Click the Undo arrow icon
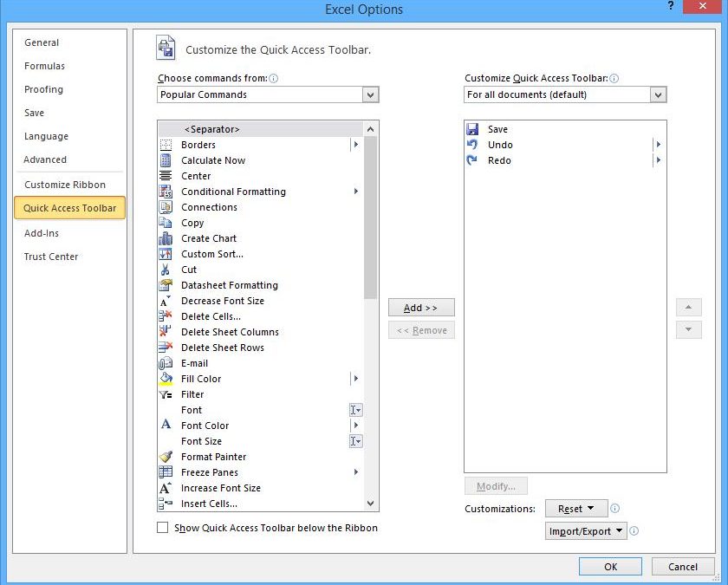This screenshot has width=728, height=585. coord(473,145)
